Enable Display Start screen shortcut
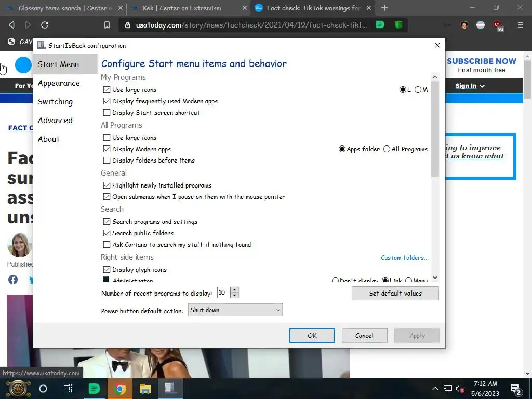This screenshot has width=532, height=399. pos(107,112)
